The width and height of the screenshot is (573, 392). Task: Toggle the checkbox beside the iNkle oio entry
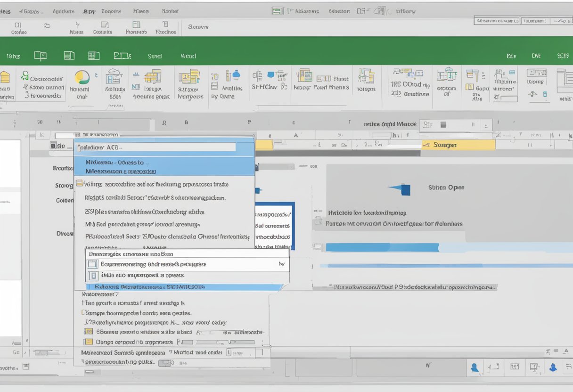click(93, 276)
